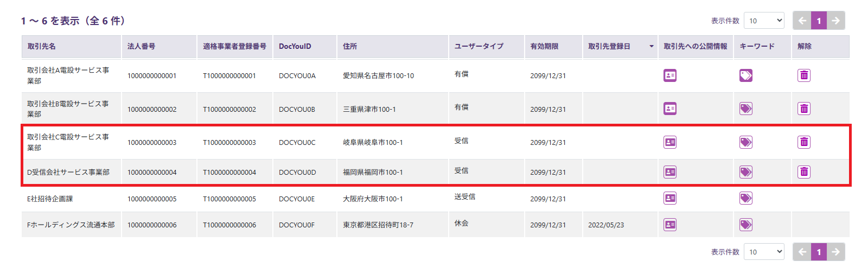Image resolution: width=868 pixels, height=267 pixels.
Task: Click the 有効期限 column header
Action: (544, 47)
